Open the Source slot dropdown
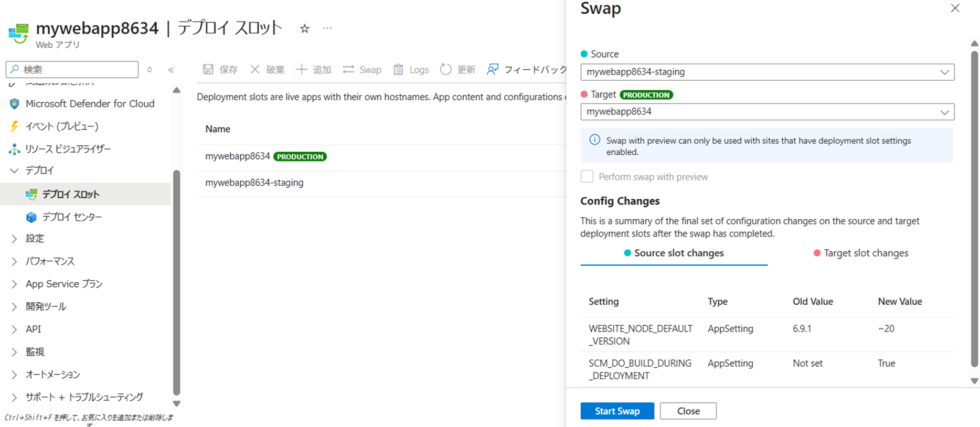The height and width of the screenshot is (427, 980). coord(767,72)
